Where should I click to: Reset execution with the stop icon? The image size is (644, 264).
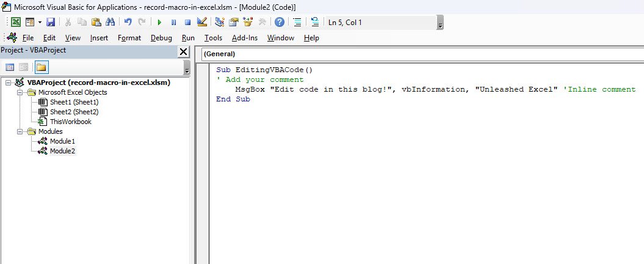coord(187,22)
